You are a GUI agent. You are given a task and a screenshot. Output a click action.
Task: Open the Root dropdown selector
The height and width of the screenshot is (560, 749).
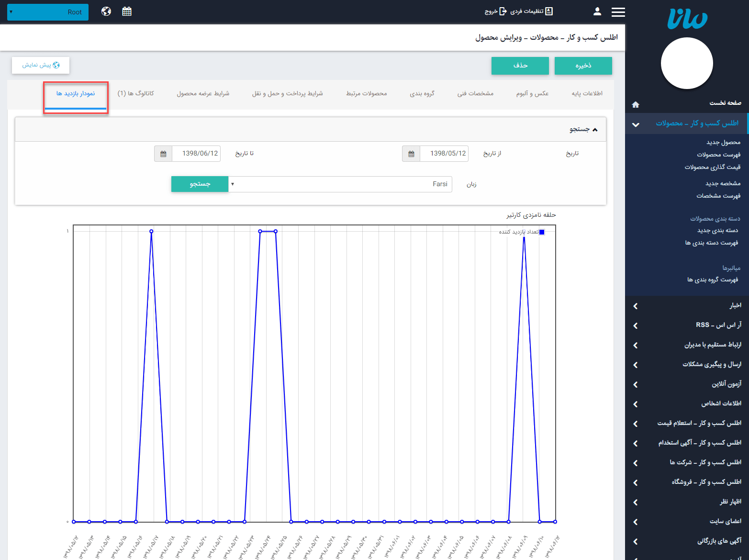coord(48,12)
